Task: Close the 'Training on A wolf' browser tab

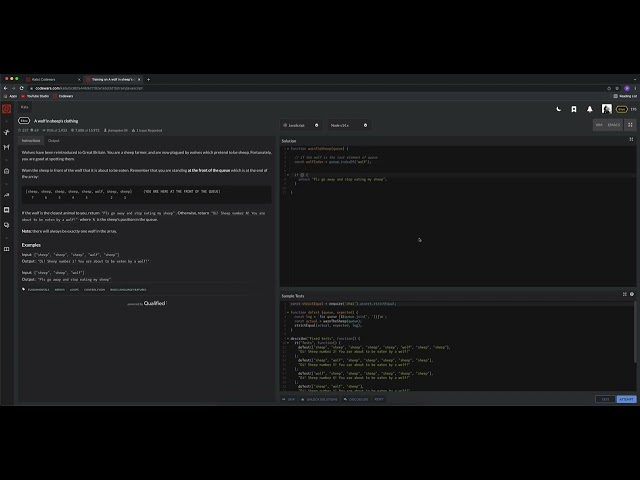Action: (139, 79)
